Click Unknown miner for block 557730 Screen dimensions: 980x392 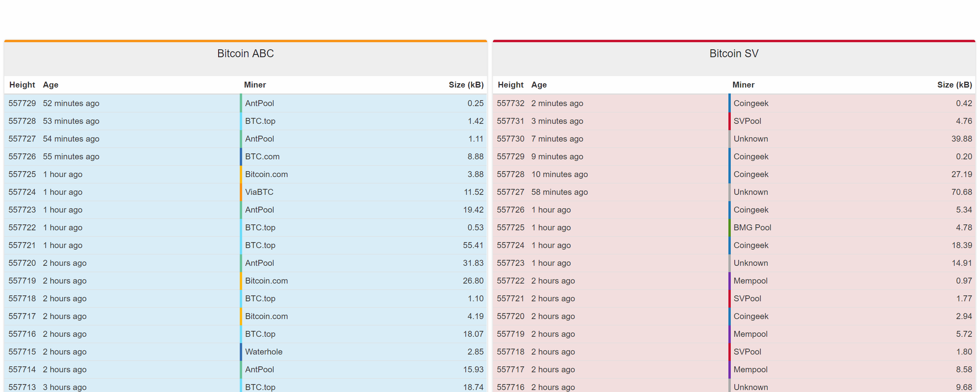[751, 139]
